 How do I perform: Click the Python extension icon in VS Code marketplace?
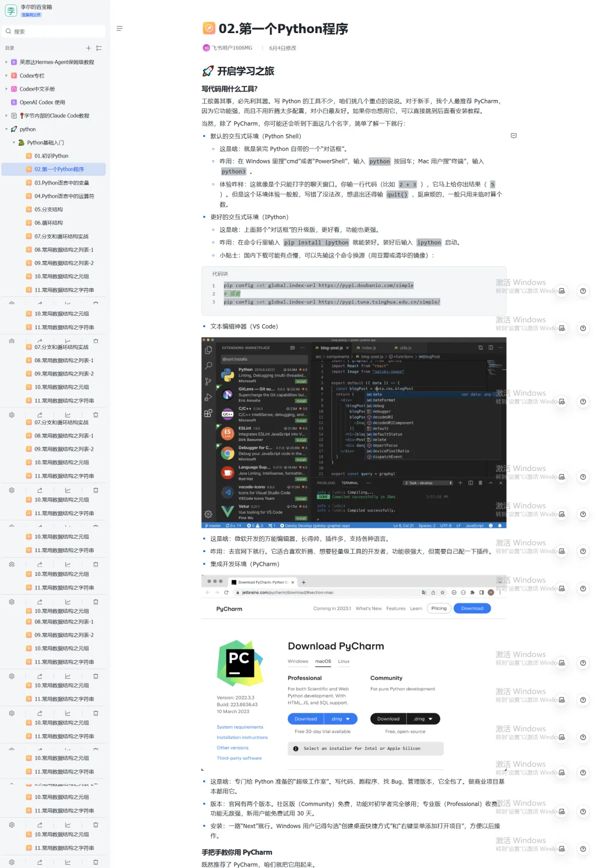(x=227, y=375)
